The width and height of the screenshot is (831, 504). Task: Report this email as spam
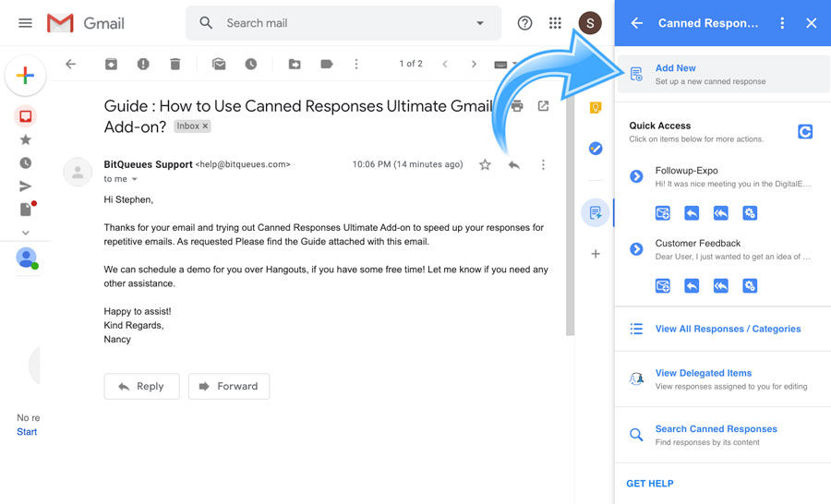pyautogui.click(x=143, y=64)
